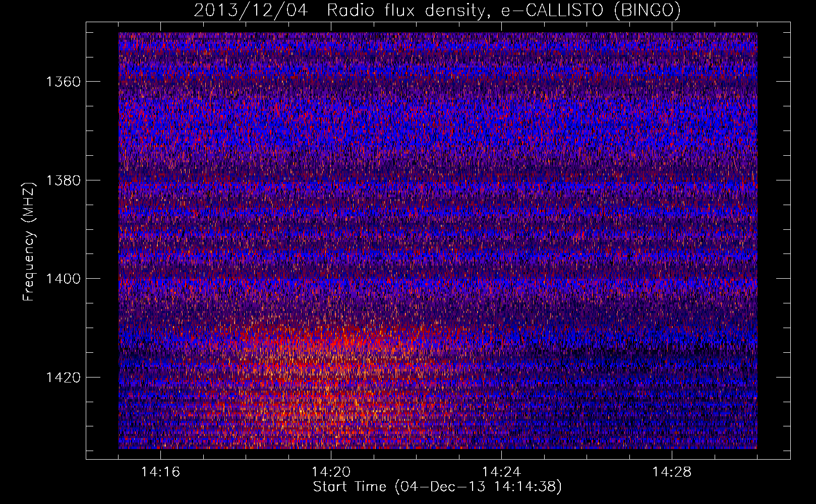The image size is (816, 504).
Task: Select the 1380 frequency axis label
Action: click(x=63, y=180)
